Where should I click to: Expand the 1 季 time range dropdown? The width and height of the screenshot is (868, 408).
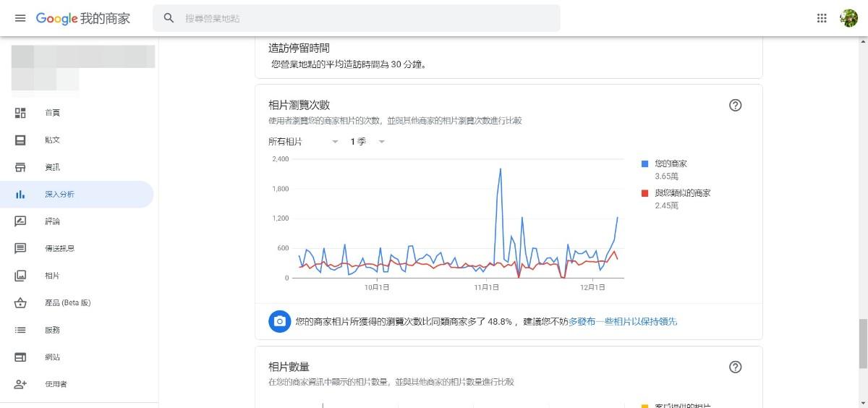(x=367, y=142)
